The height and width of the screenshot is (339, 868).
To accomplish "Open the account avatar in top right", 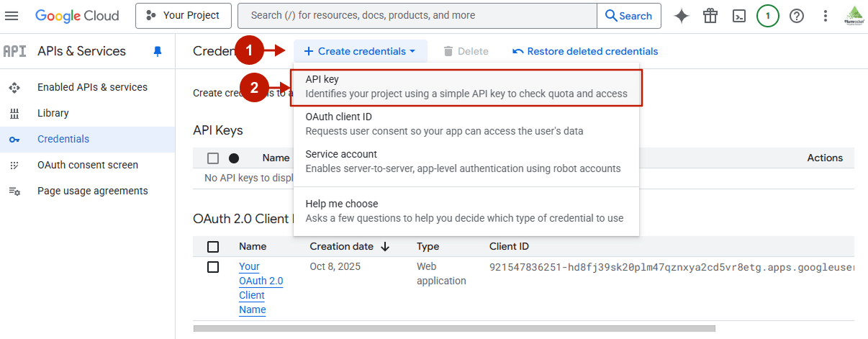I will [x=854, y=16].
